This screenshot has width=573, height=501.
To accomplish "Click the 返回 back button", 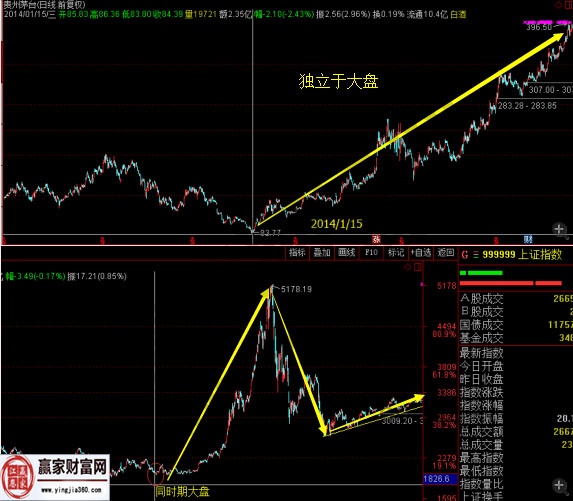I will click(445, 253).
